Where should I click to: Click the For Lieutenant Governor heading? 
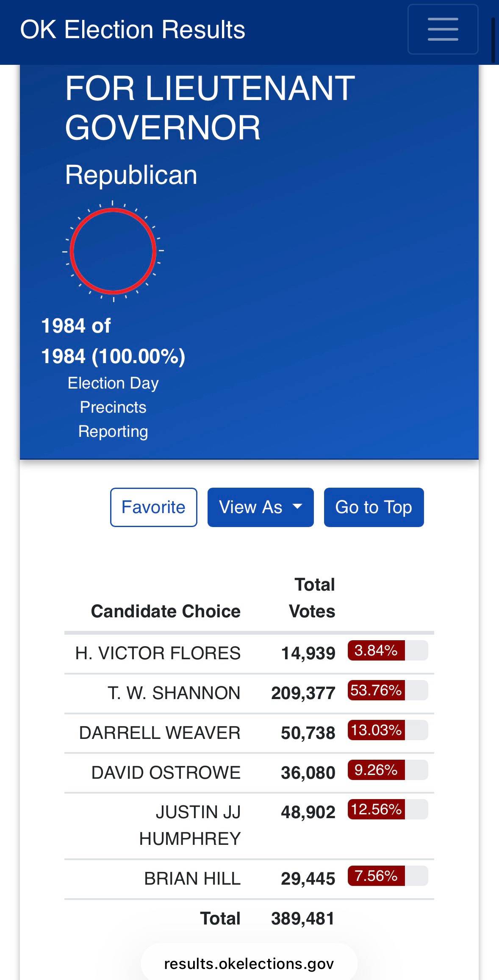pyautogui.click(x=210, y=108)
